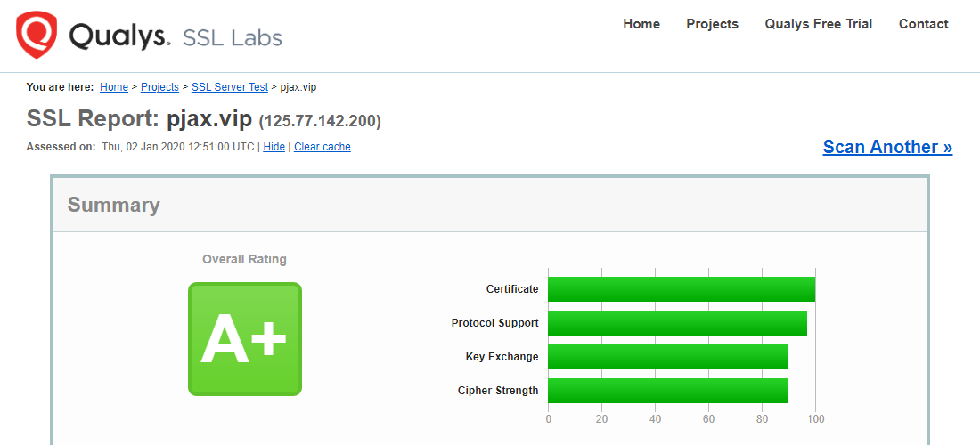Click the Key Exchange score bar
Viewport: 980px width, 445px height.
(668, 356)
